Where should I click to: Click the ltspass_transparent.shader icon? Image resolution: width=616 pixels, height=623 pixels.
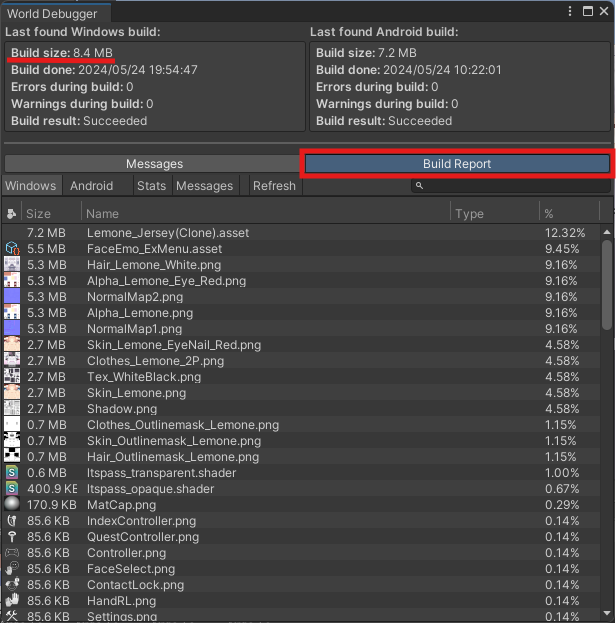pos(12,473)
